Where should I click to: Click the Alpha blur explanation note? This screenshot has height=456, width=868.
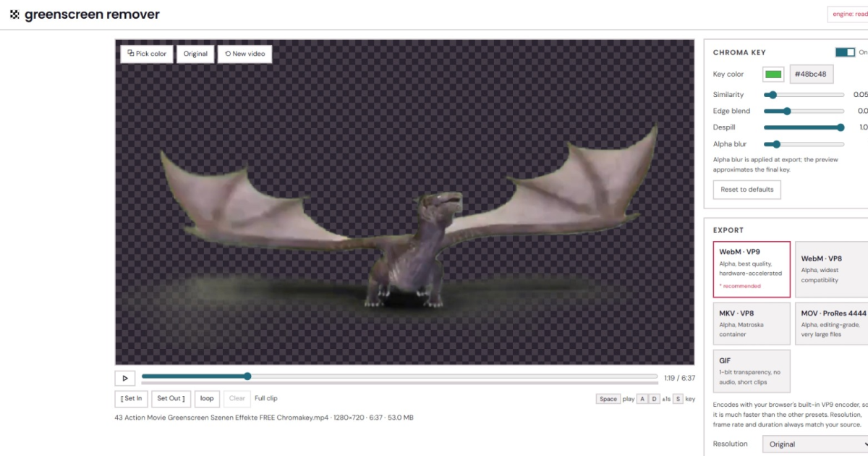click(x=775, y=164)
